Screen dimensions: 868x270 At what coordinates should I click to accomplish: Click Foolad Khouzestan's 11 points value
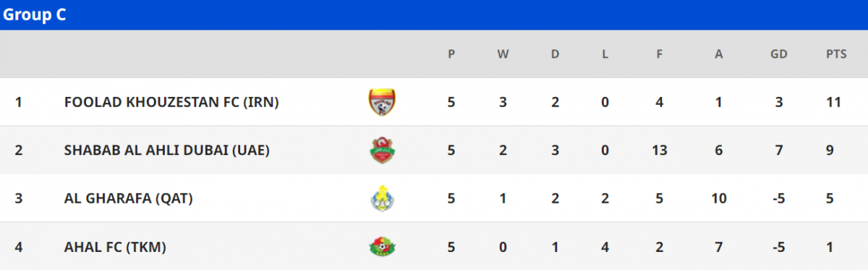(833, 102)
